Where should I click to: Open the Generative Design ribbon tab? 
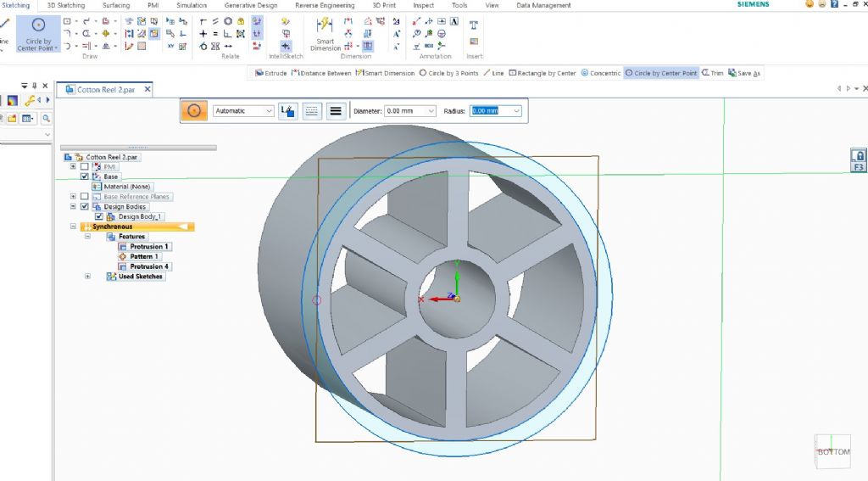click(251, 5)
